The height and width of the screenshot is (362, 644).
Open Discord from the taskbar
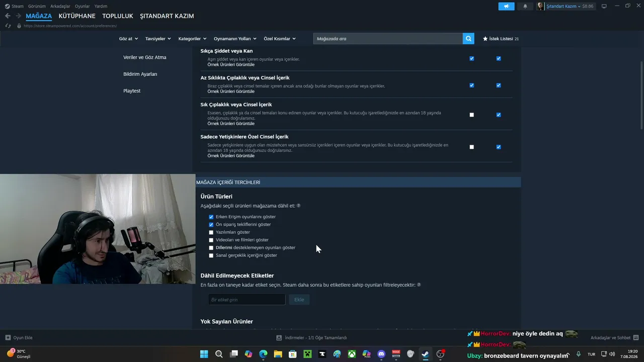(381, 354)
